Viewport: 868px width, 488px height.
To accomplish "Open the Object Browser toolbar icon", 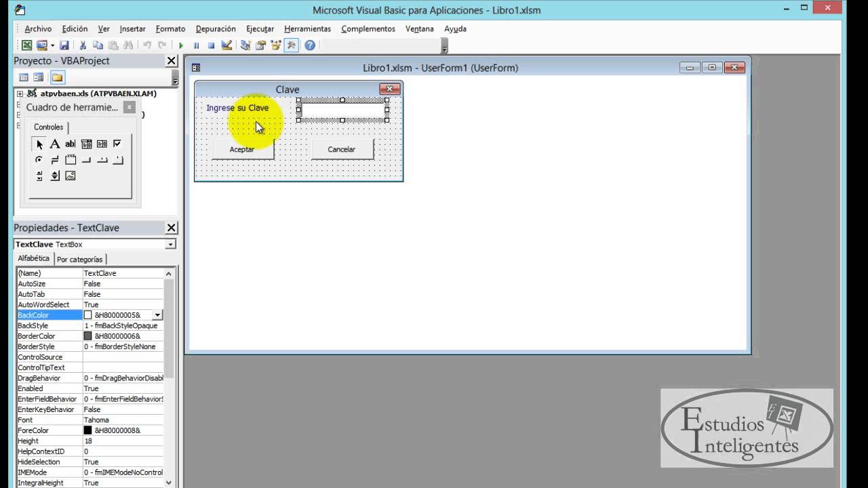I will [275, 45].
